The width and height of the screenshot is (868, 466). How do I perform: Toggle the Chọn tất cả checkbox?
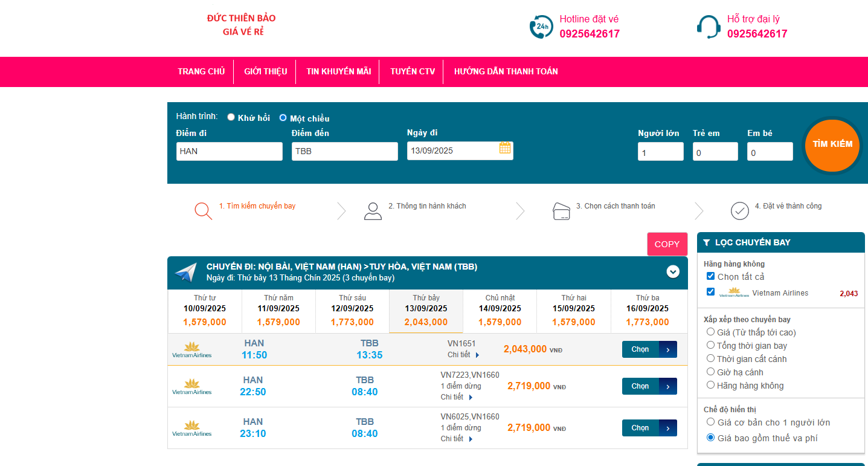click(710, 276)
